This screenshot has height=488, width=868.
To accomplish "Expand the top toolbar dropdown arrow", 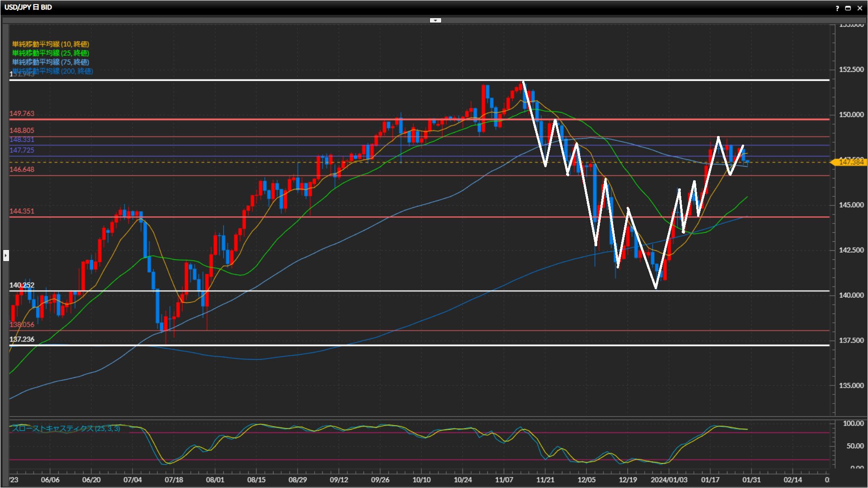I will [435, 20].
